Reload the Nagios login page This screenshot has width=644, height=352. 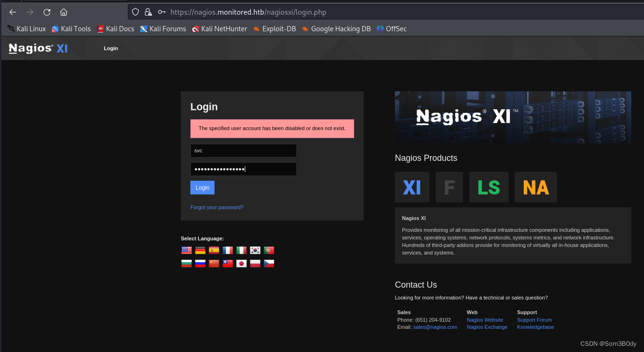pyautogui.click(x=47, y=12)
